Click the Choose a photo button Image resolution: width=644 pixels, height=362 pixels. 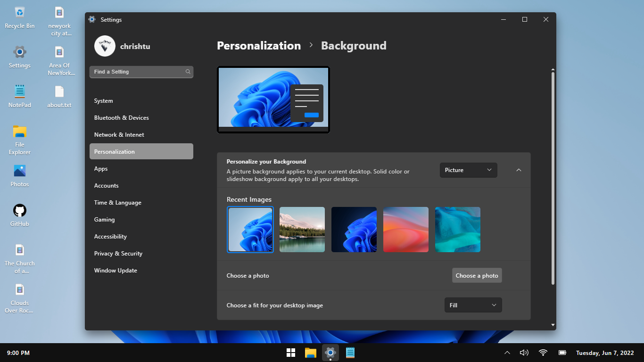477,276
